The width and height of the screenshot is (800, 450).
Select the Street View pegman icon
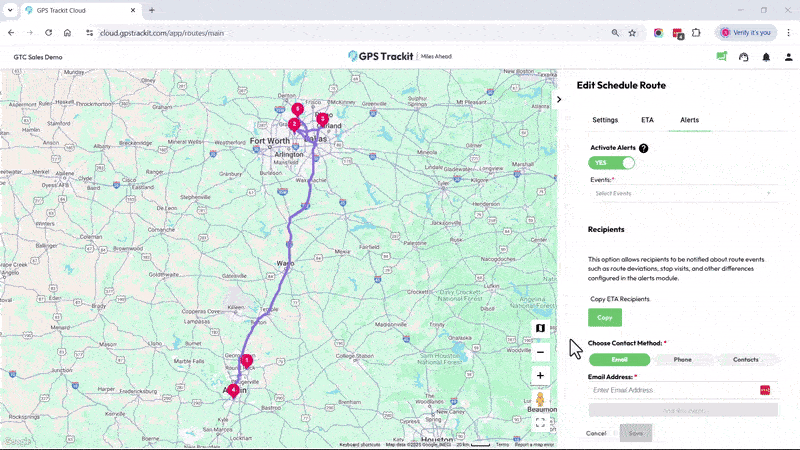[540, 399]
